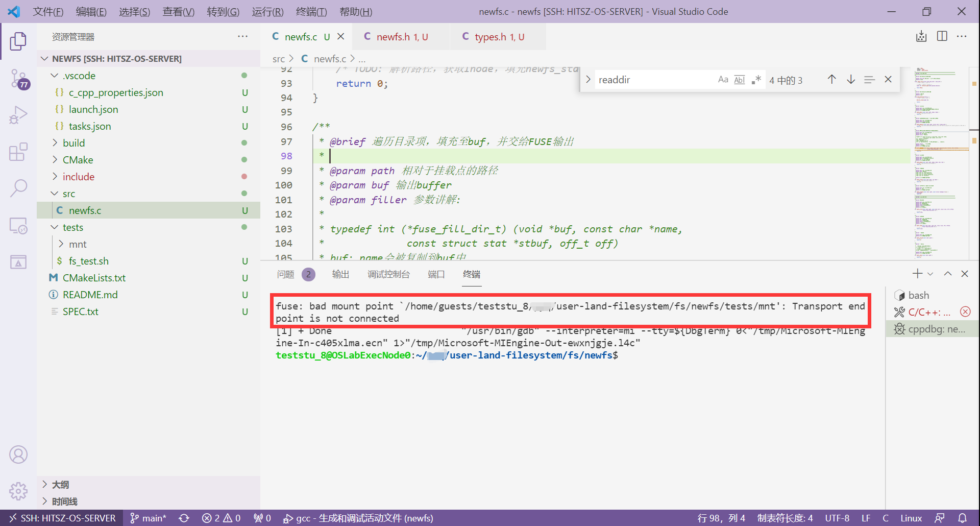Open the Source Control view

18,79
